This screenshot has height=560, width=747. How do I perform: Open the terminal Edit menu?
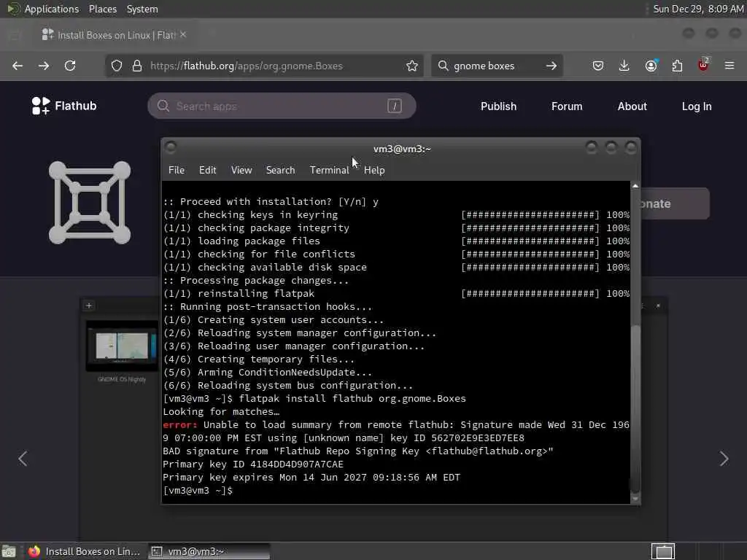click(207, 170)
